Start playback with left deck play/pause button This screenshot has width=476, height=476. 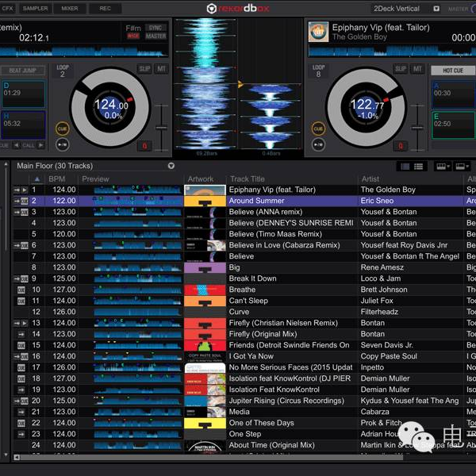point(62,145)
